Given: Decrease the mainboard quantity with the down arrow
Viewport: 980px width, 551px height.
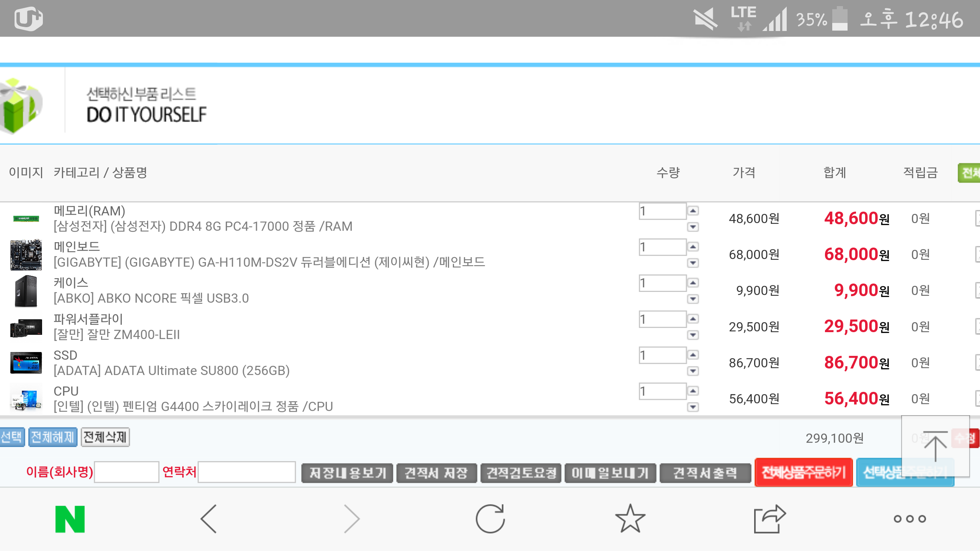Looking at the screenshot, I should 693,263.
